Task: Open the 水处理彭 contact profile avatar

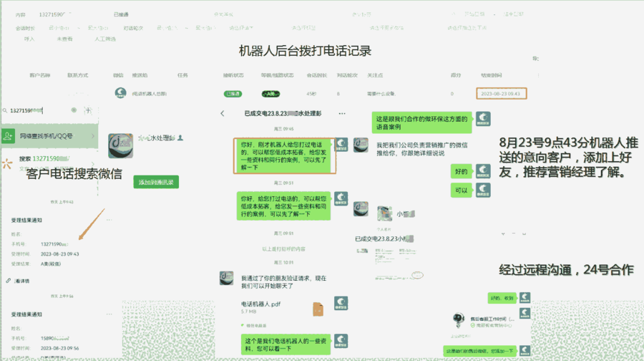Action: (x=121, y=146)
